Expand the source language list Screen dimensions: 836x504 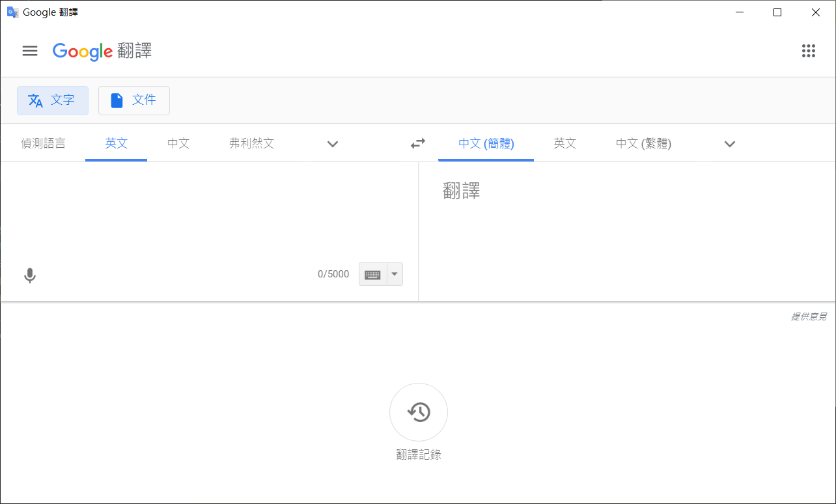click(x=333, y=144)
